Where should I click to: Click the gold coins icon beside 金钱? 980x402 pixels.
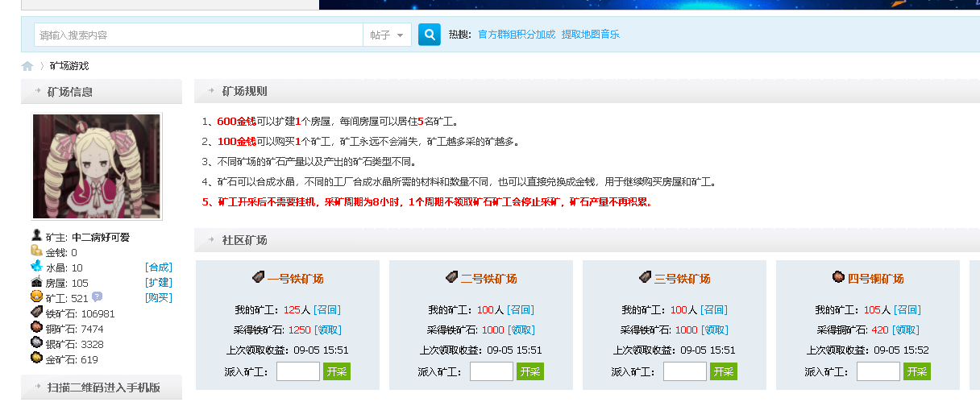click(36, 251)
